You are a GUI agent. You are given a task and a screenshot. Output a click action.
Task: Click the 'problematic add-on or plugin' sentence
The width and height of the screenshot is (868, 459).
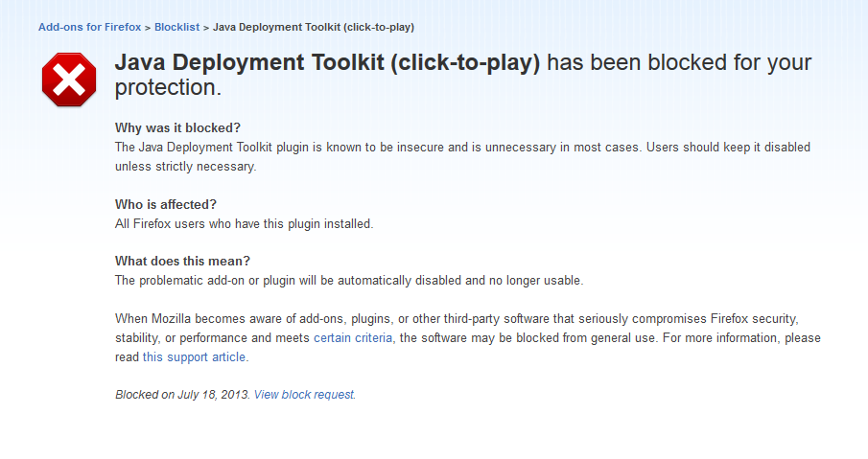[x=349, y=281]
